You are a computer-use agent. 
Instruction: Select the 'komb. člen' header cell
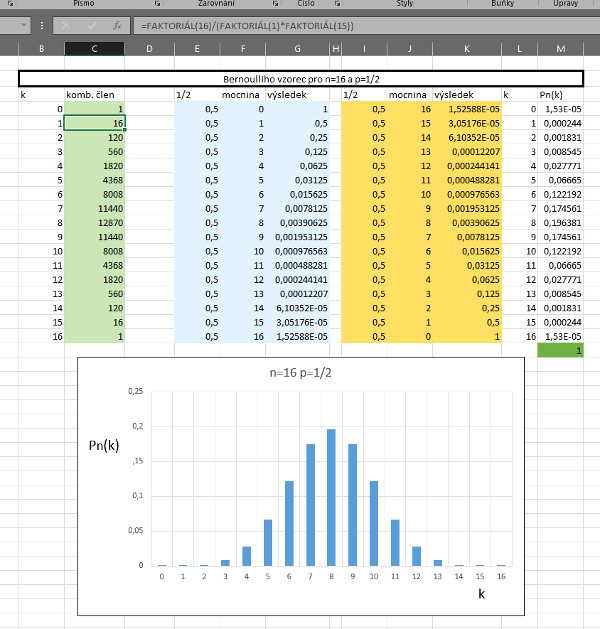point(94,95)
